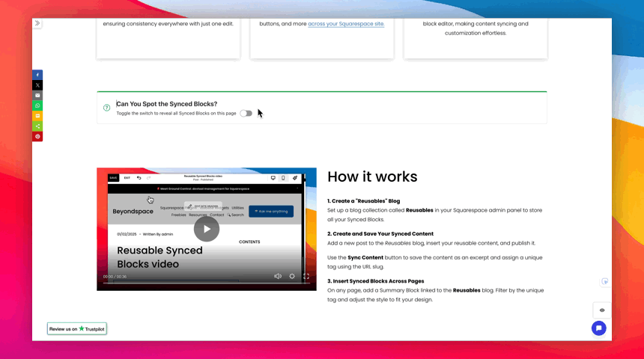The image size is (644, 359).
Task: Click the bold 'Sync Content' text
Action: click(x=365, y=258)
